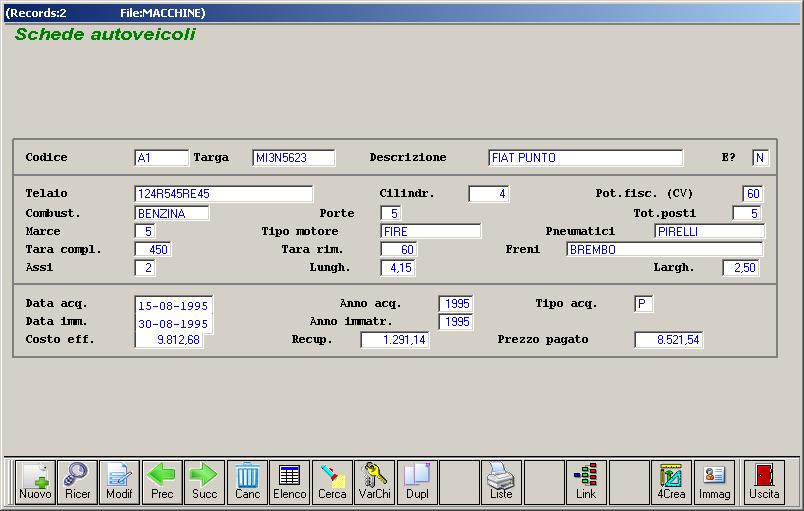Click the Tara compl. field 450
Image resolution: width=804 pixels, height=511 pixels.
(x=153, y=250)
